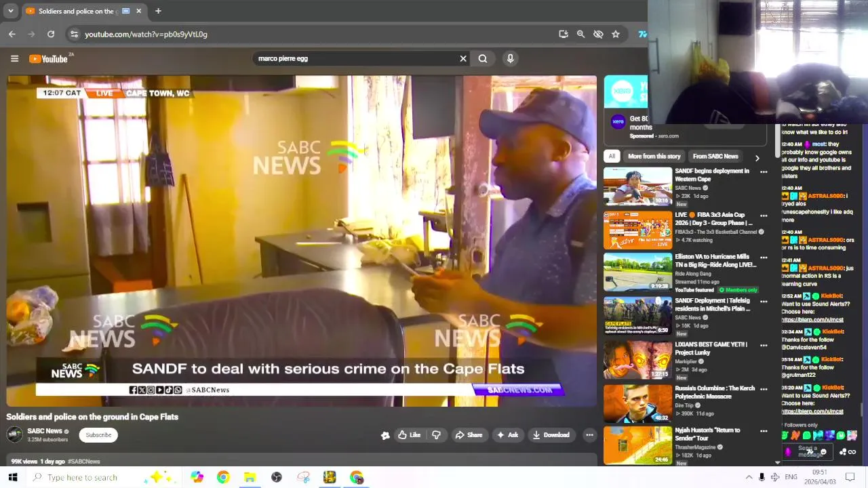The height and width of the screenshot is (488, 868).
Task: Open options for Russia's Columbine video
Action: (764, 389)
